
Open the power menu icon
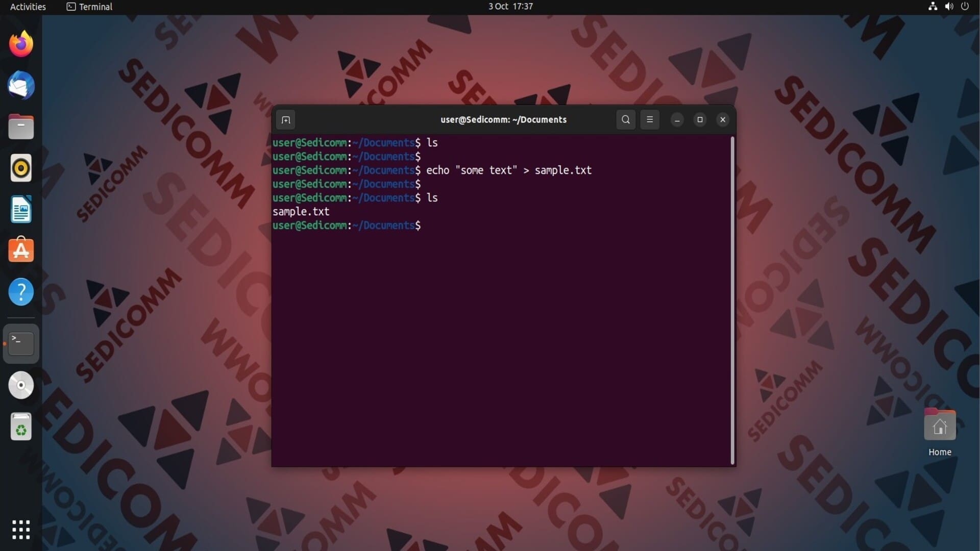click(965, 7)
